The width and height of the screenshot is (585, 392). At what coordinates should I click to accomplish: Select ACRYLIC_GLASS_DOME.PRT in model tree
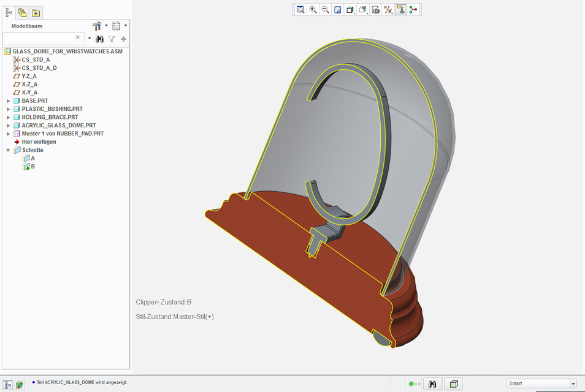coord(58,125)
